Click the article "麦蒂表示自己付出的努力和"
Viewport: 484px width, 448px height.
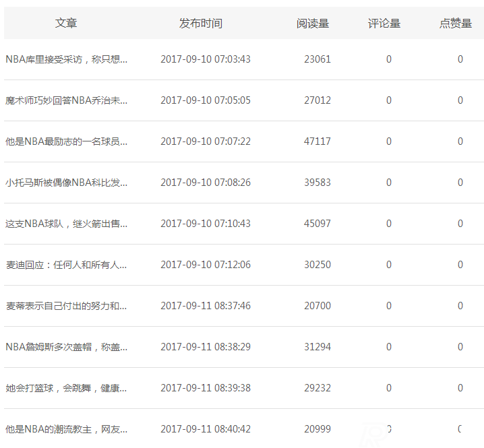point(66,306)
